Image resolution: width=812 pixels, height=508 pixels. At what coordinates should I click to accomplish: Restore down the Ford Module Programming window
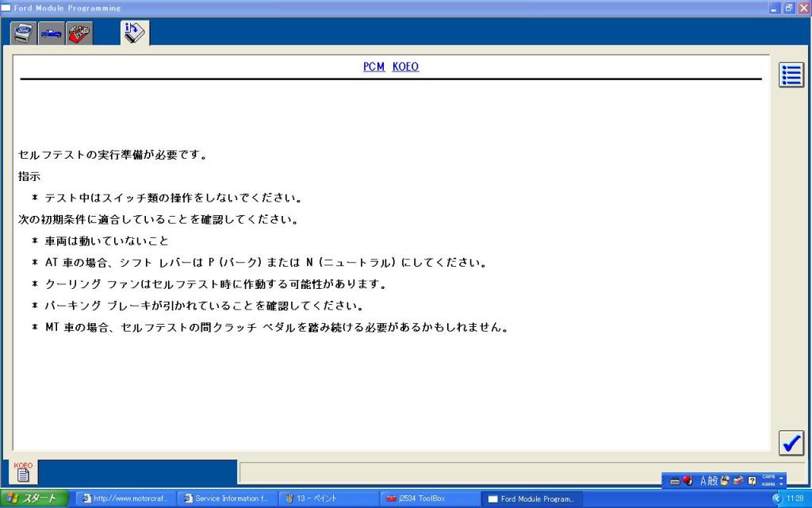tap(789, 8)
